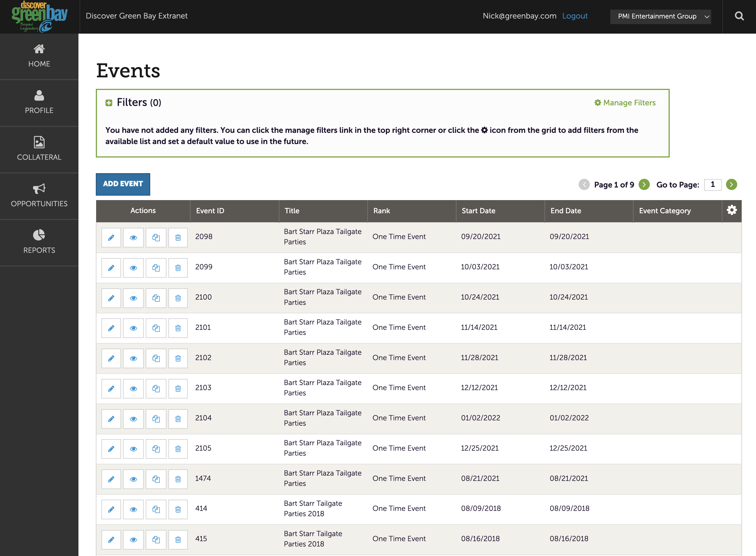Open PROFILE in sidebar

click(39, 103)
